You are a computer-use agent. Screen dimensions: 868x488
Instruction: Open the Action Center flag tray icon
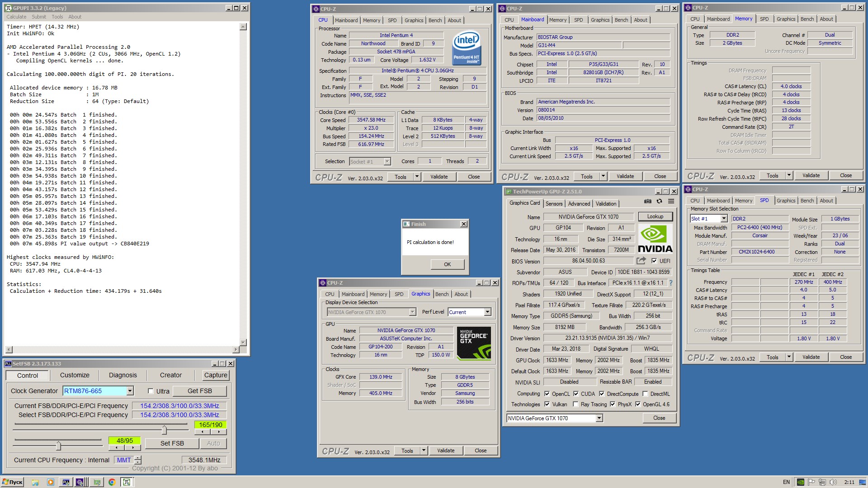click(x=811, y=482)
